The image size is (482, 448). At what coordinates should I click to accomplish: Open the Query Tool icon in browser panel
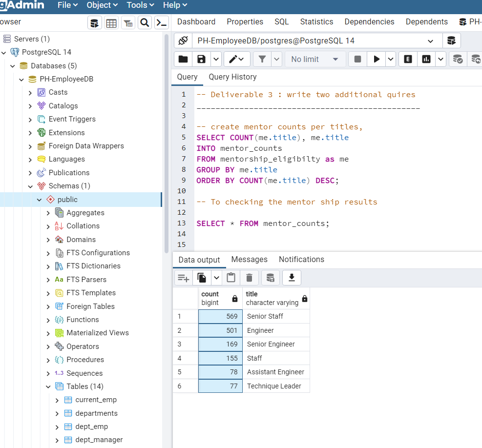click(95, 23)
